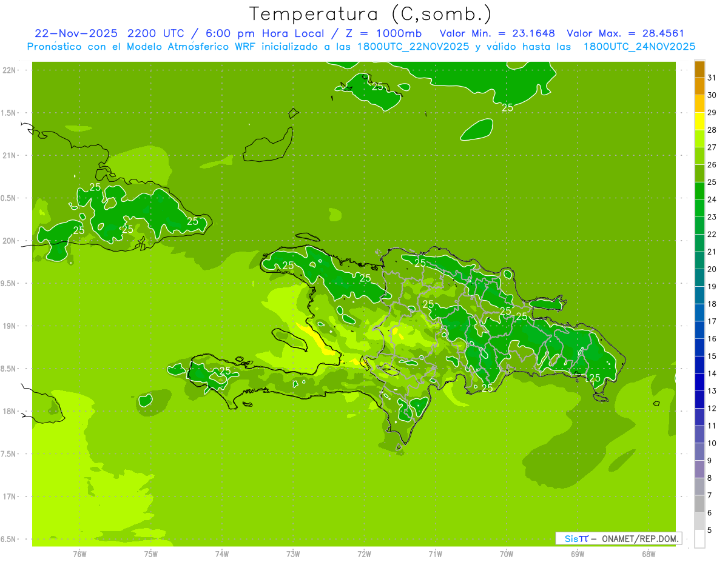Click the 18N latitude axis label

10,411
